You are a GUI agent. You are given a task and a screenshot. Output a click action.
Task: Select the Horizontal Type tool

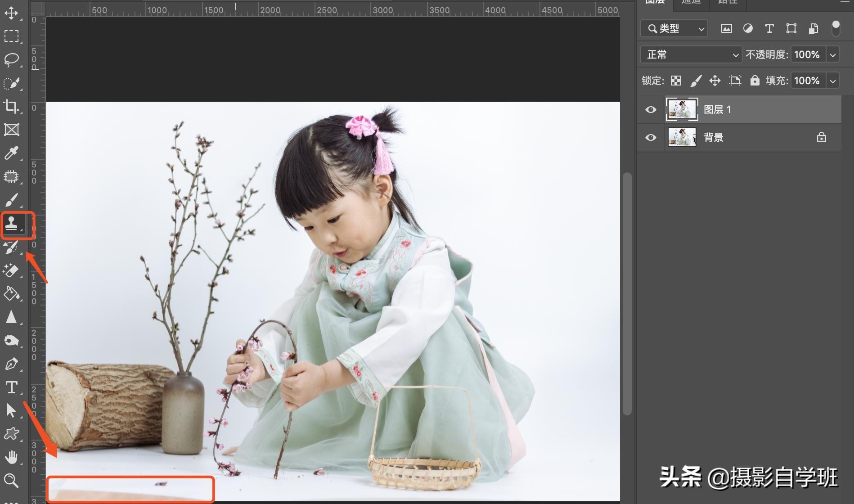11,387
